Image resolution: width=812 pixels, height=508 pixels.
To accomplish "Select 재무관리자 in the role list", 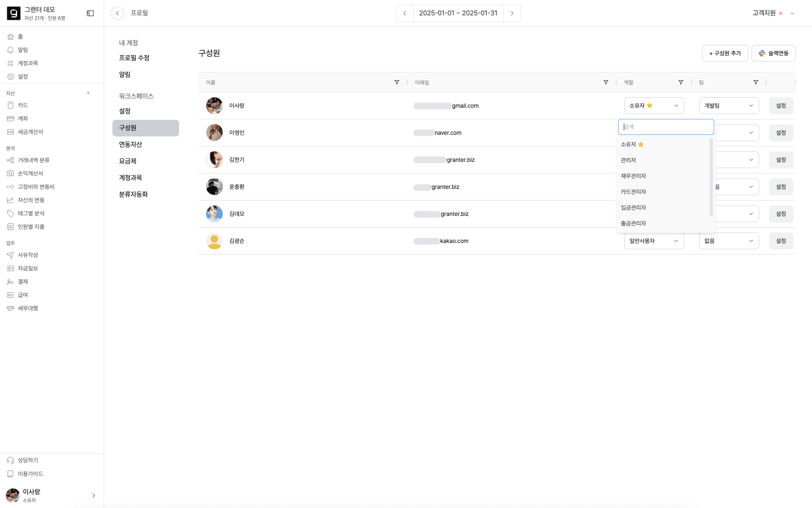I will [633, 176].
